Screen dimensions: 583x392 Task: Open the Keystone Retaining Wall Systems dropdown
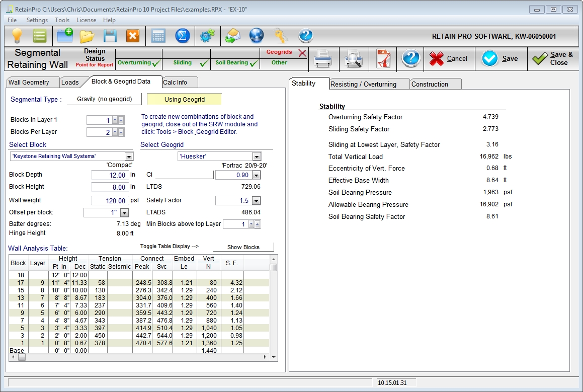[x=128, y=156]
